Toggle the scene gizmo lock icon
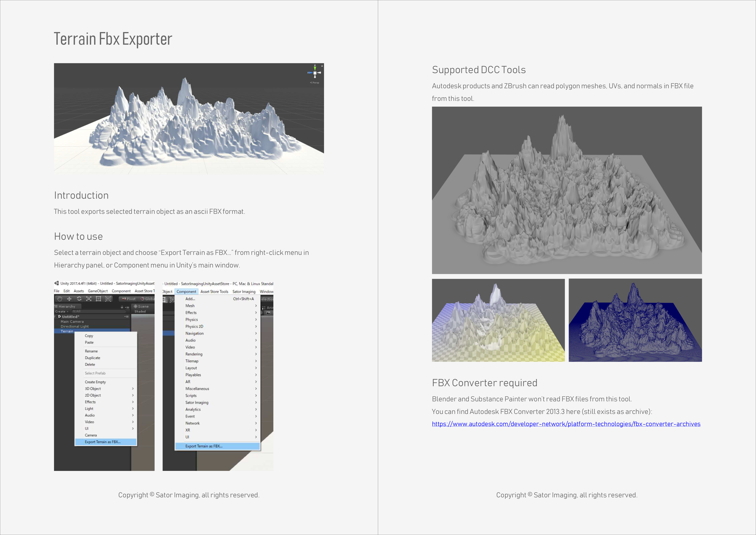This screenshot has height=535, width=756. click(322, 66)
